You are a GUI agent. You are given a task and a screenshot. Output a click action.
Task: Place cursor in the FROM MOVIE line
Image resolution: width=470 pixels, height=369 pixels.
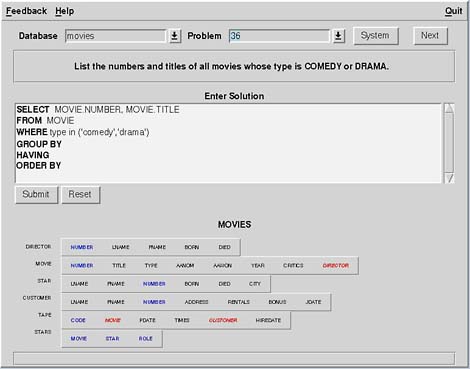45,121
